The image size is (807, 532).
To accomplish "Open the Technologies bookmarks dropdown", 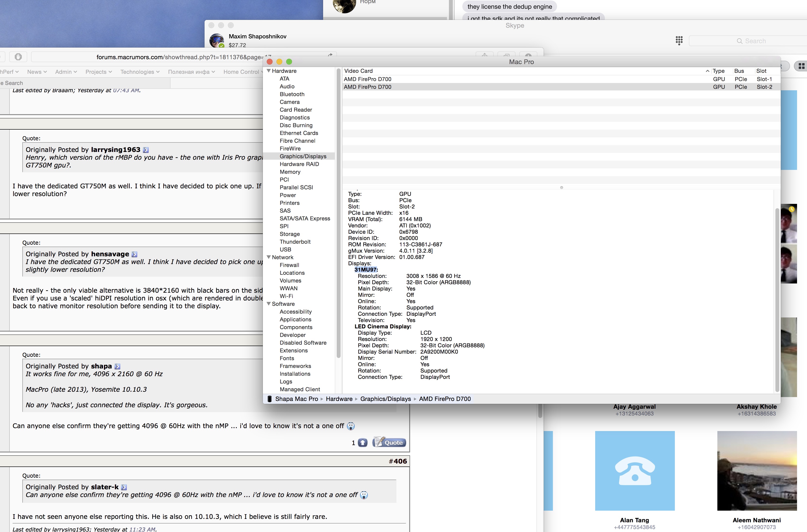I will click(x=140, y=72).
